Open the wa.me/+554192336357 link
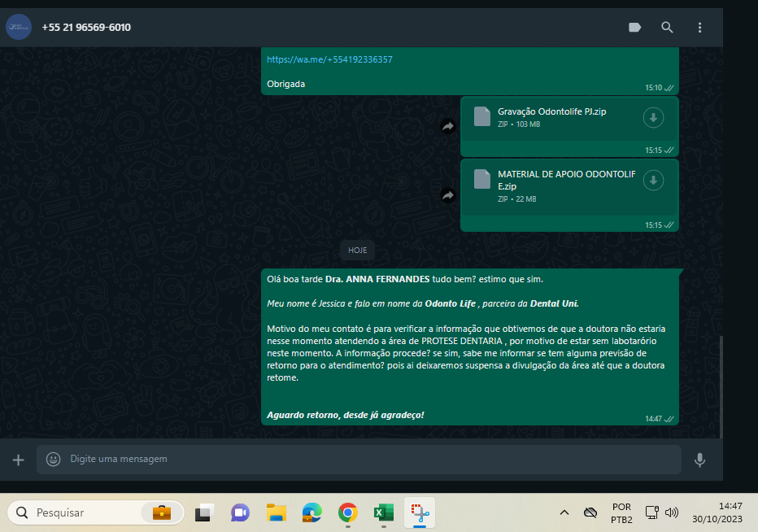The height and width of the screenshot is (532, 758). click(329, 59)
